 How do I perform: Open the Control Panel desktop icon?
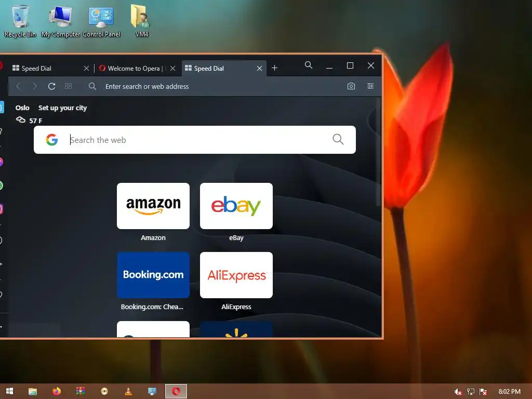click(101, 22)
